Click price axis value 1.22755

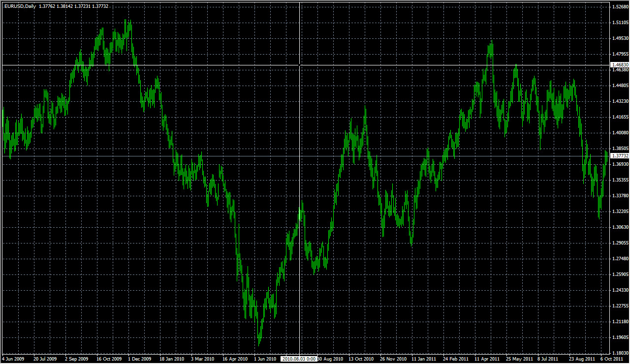(620, 306)
